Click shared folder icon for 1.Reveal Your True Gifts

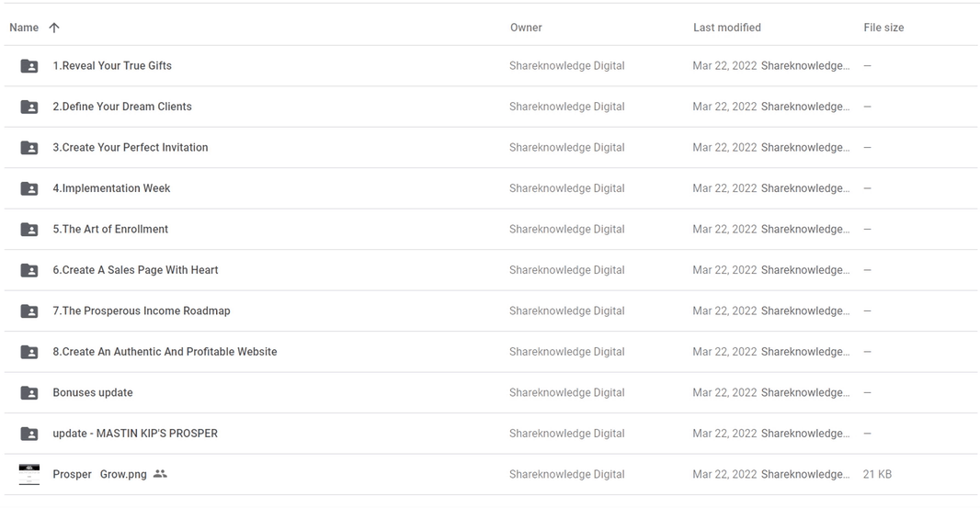(29, 66)
